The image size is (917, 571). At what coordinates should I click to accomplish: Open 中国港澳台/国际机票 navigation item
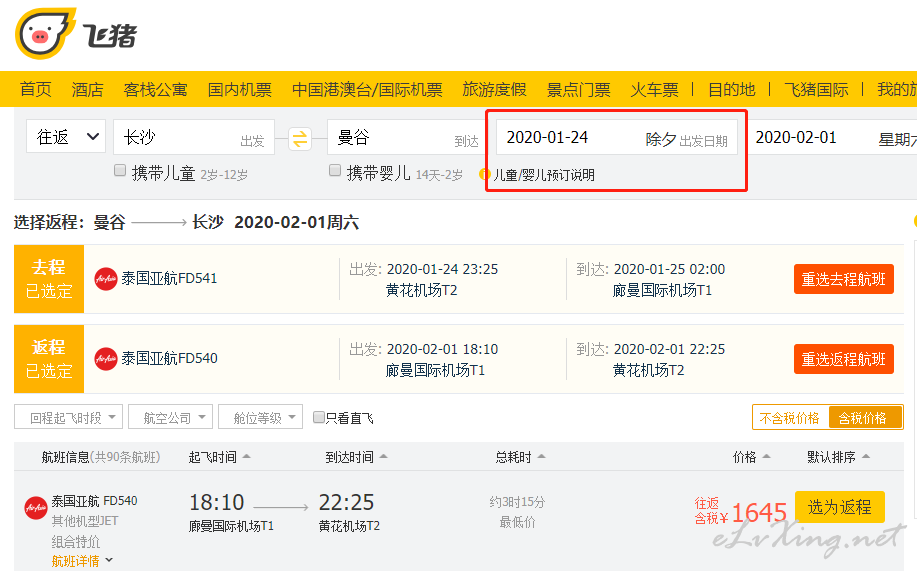click(367, 90)
